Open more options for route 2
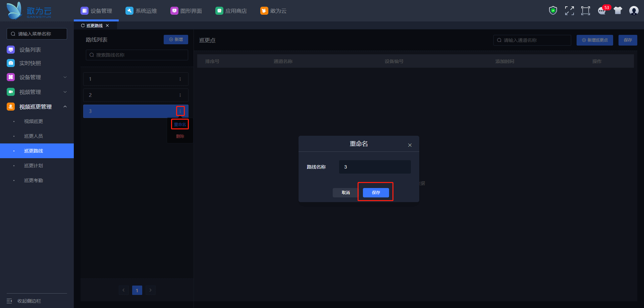 click(180, 95)
